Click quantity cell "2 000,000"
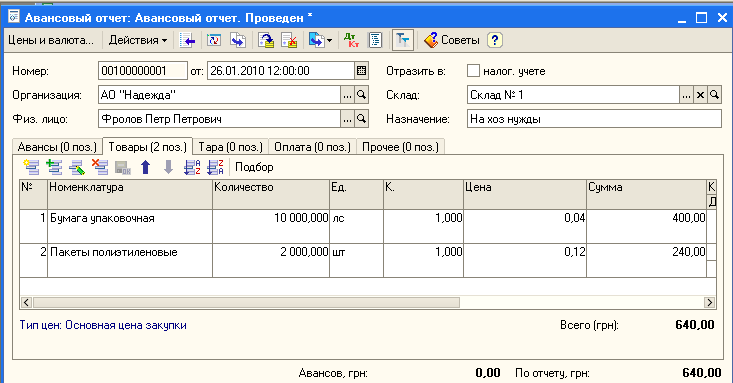733x383 pixels. (271, 260)
